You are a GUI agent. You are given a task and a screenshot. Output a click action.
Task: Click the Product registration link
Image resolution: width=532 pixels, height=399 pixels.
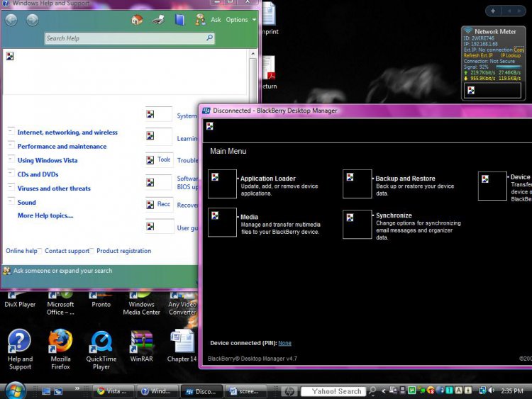click(124, 251)
